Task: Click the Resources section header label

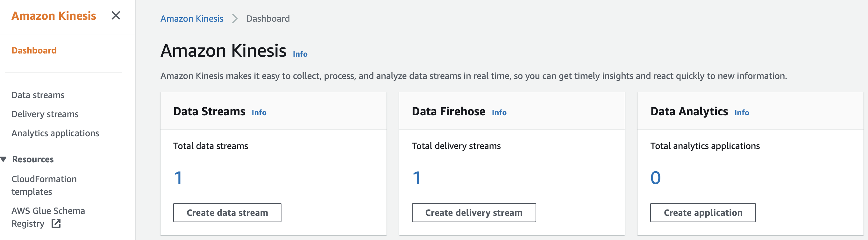Action: pos(33,159)
